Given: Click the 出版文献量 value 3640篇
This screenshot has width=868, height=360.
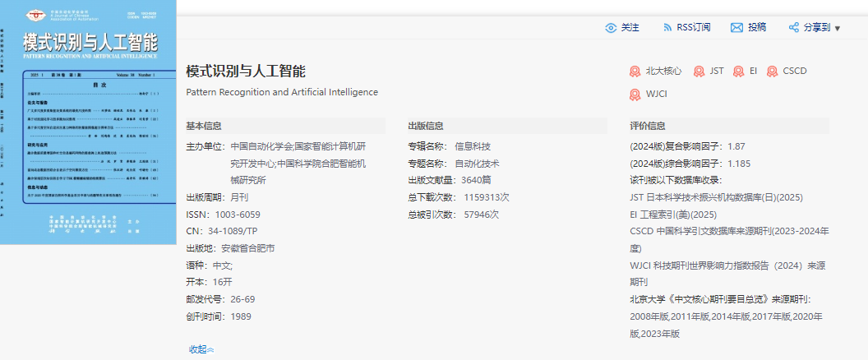Looking at the screenshot, I should tap(477, 181).
